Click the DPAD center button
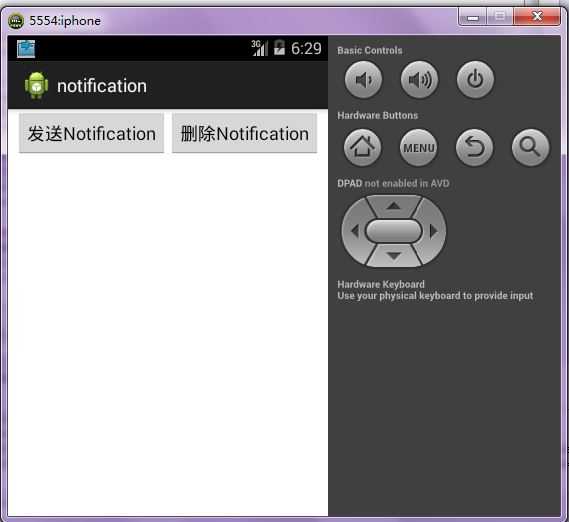569x522 pixels. 394,231
